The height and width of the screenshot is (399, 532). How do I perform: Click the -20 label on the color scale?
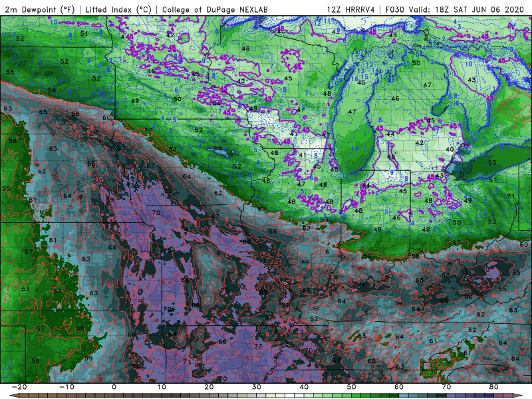[x=19, y=387]
